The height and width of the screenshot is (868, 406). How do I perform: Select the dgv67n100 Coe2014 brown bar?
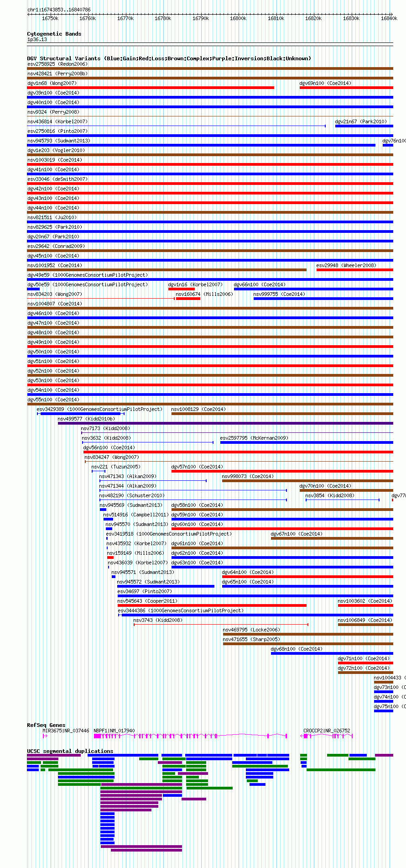coord(332,538)
